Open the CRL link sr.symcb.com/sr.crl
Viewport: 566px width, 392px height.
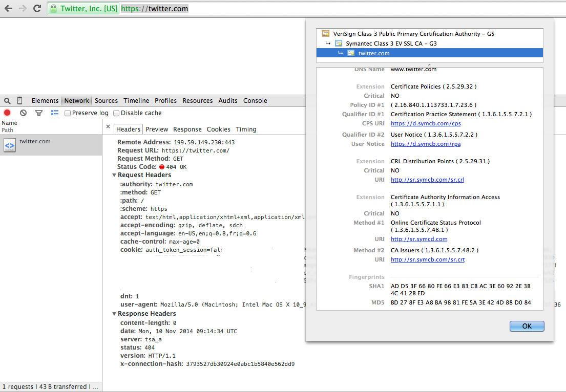point(427,180)
